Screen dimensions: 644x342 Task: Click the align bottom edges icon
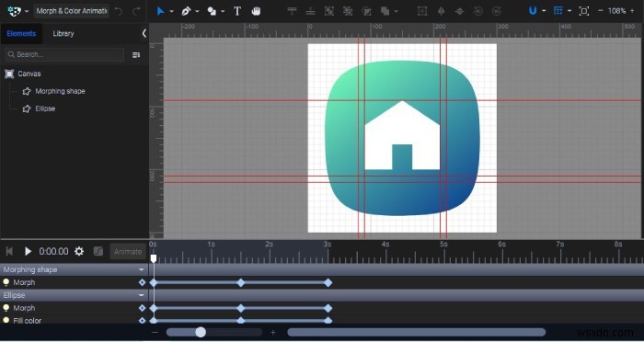coord(311,11)
